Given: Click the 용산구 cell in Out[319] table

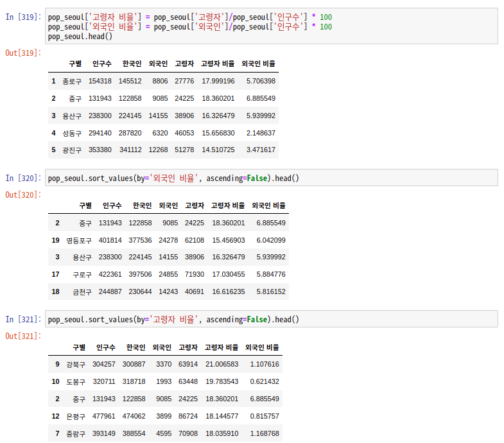Looking at the screenshot, I should (72, 116).
